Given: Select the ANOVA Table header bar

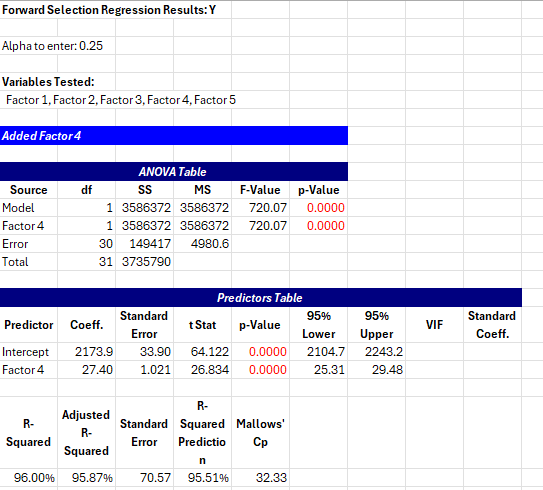Looking at the screenshot, I should point(174,172).
